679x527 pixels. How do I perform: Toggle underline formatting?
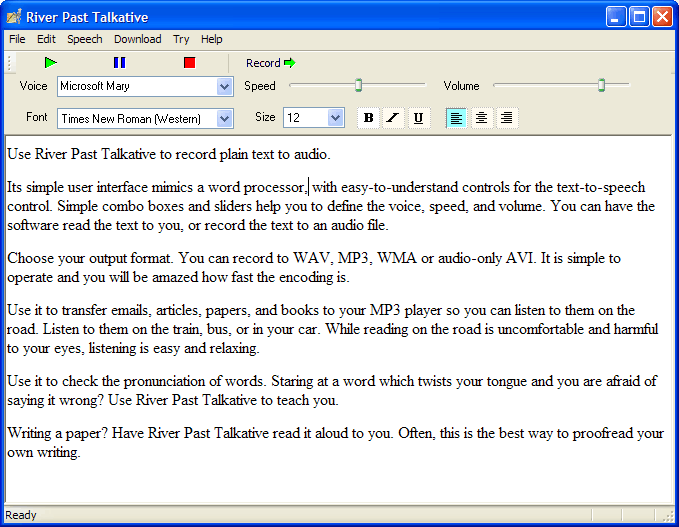(418, 118)
